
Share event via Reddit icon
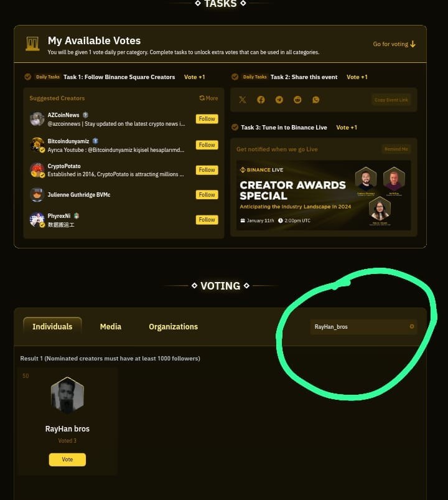(x=297, y=100)
